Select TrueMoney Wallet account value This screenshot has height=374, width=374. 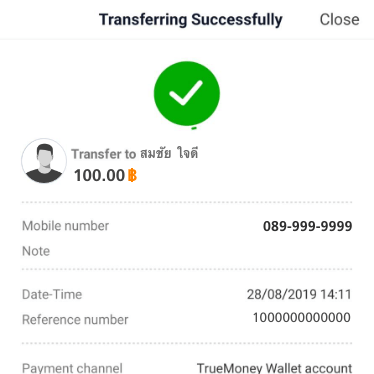(x=274, y=368)
